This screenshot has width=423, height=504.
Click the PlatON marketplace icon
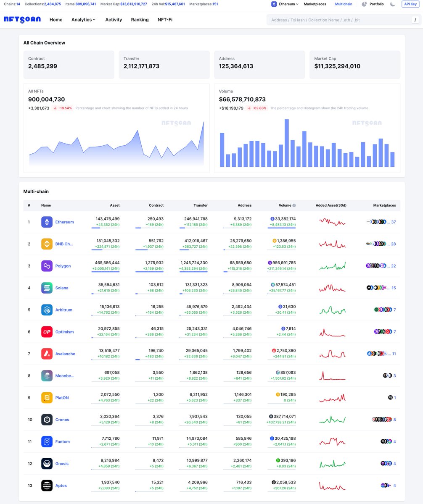click(390, 397)
